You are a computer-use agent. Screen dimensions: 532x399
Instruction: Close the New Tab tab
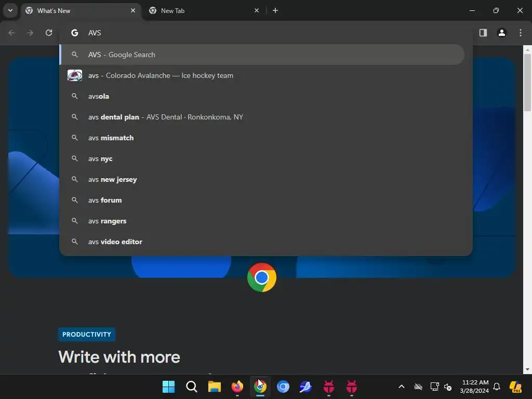257,10
